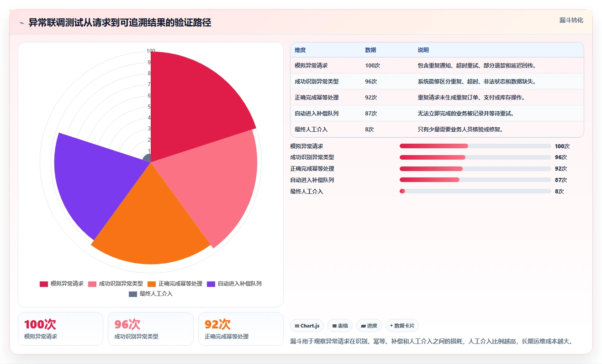602x364 pixels.
Task: Select the 最终人工介入 table row name
Action: pos(311,130)
